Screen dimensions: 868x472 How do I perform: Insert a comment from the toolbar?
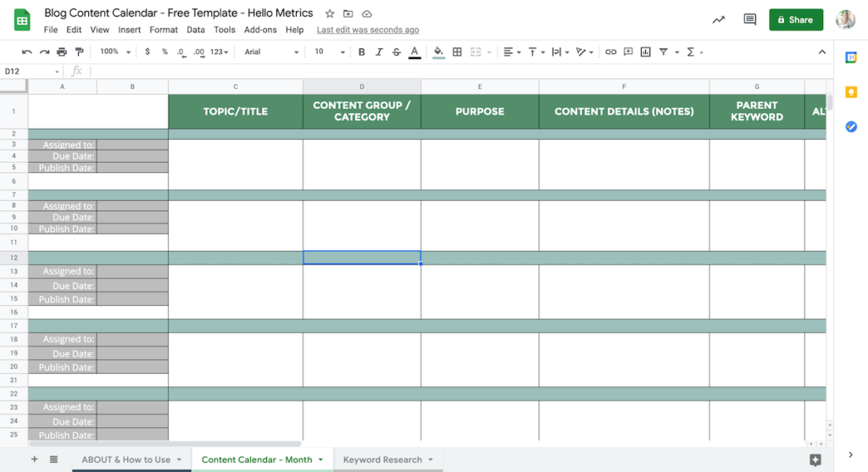pos(628,52)
